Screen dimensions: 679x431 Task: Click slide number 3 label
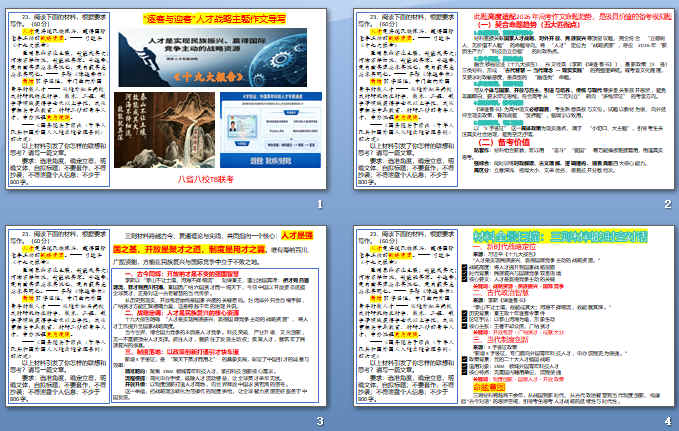[319, 421]
